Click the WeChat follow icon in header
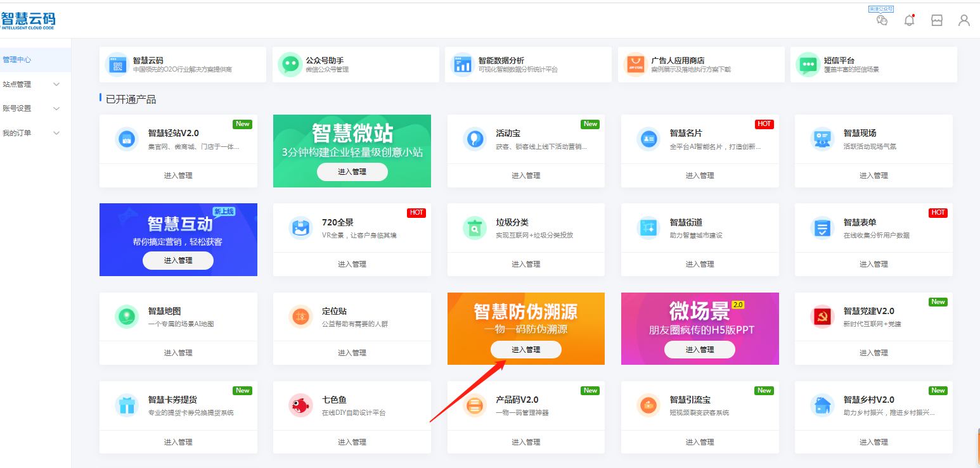Image resolution: width=980 pixels, height=468 pixels. point(882,20)
